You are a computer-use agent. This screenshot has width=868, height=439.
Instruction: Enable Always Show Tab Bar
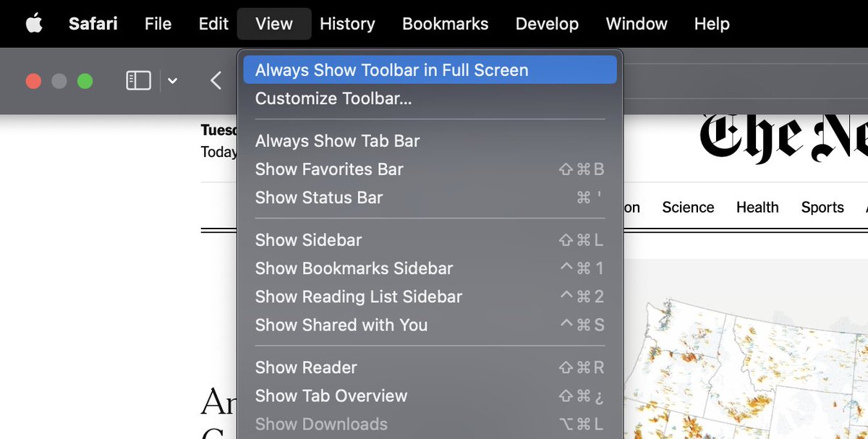point(337,140)
